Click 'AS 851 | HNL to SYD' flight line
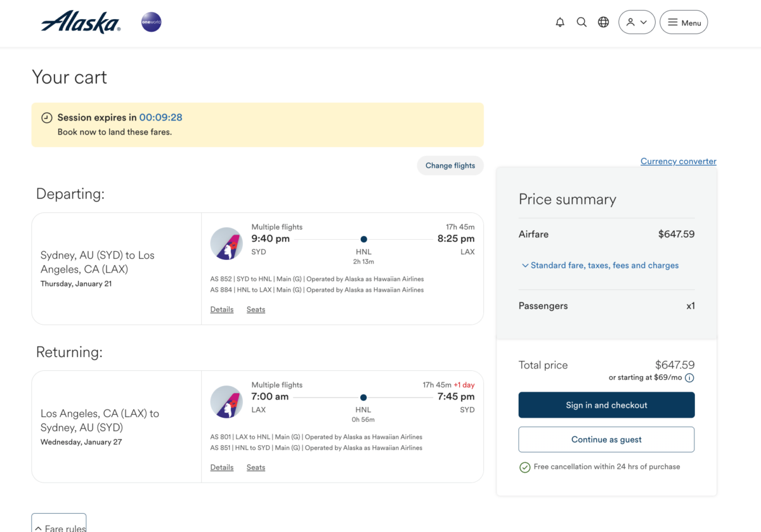This screenshot has height=532, width=761. [x=316, y=448]
